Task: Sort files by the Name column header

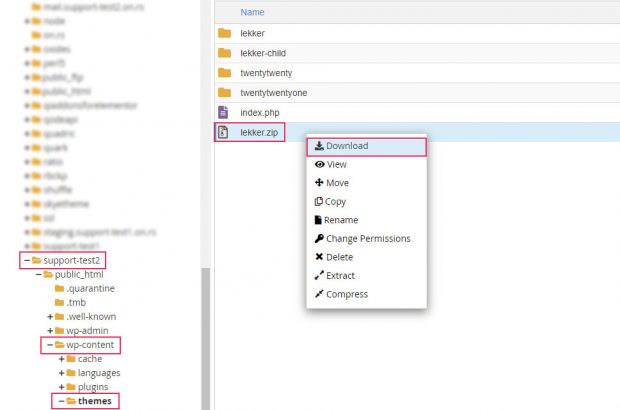Action: pyautogui.click(x=252, y=12)
